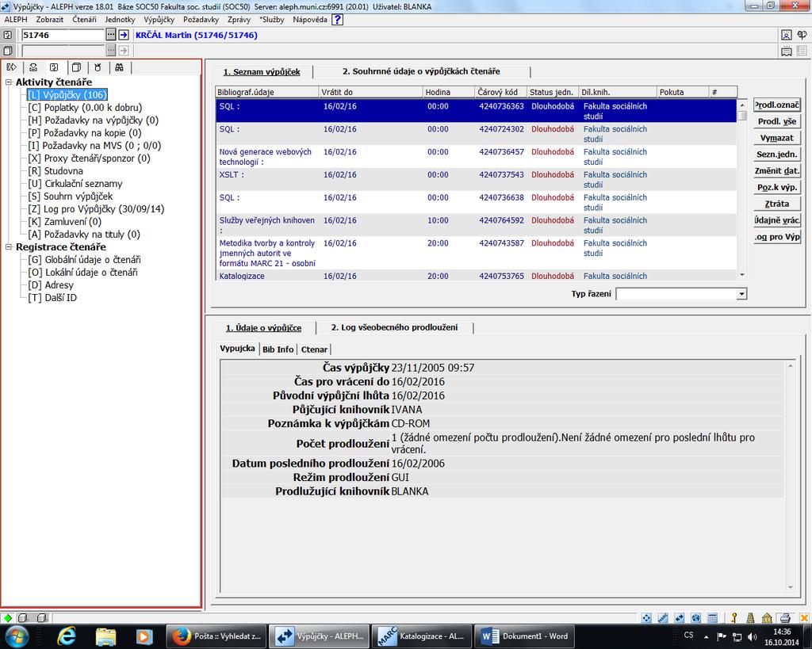
Task: Collapse the Registrace čtenáře tree node
Action: click(9, 247)
